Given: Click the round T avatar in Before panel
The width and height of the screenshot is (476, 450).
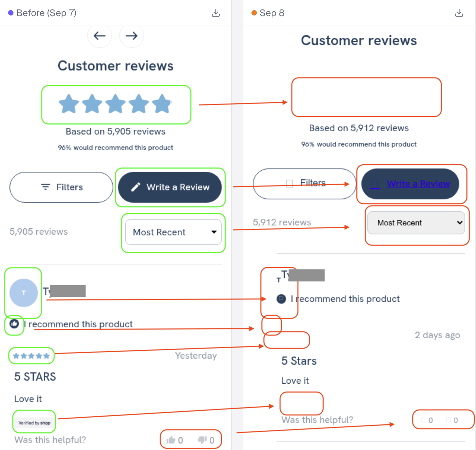Looking at the screenshot, I should click(24, 293).
